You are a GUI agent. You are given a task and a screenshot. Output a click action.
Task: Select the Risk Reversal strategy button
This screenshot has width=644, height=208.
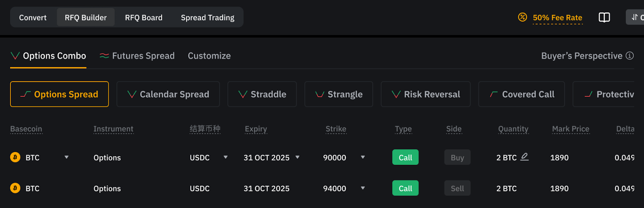point(425,94)
